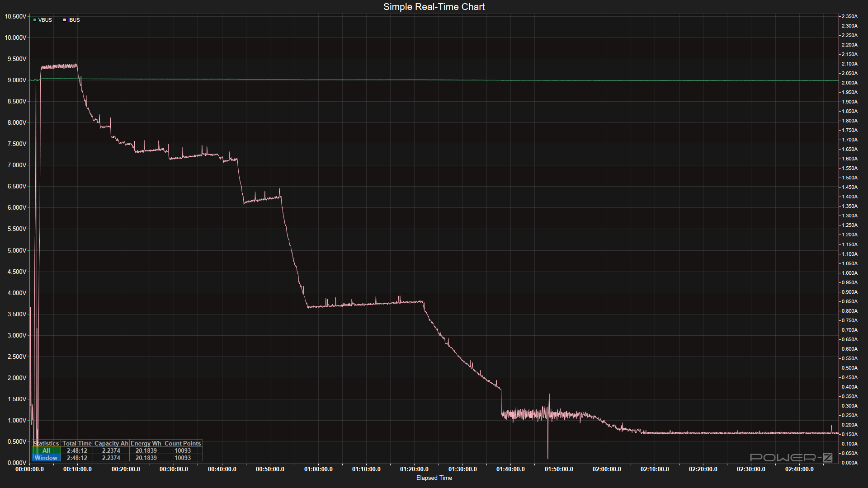Click the 01:00:00.0 time axis label
This screenshot has width=868, height=488.
pyautogui.click(x=318, y=469)
